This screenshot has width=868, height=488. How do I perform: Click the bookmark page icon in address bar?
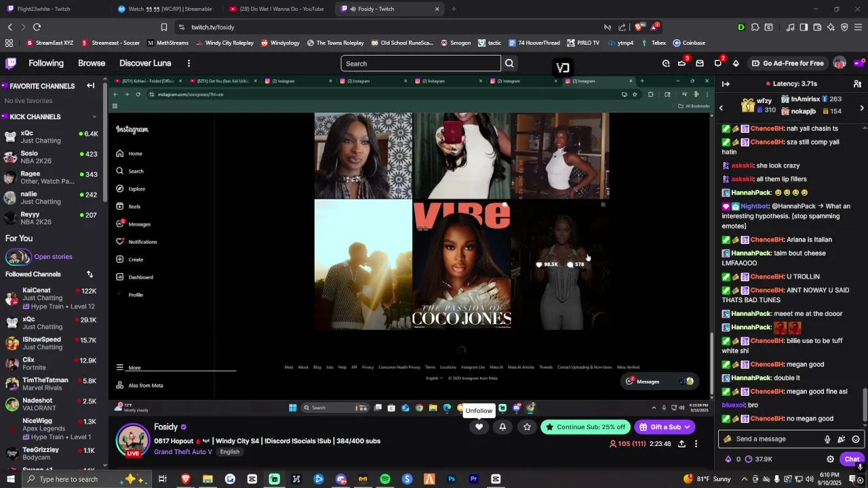pos(163,27)
